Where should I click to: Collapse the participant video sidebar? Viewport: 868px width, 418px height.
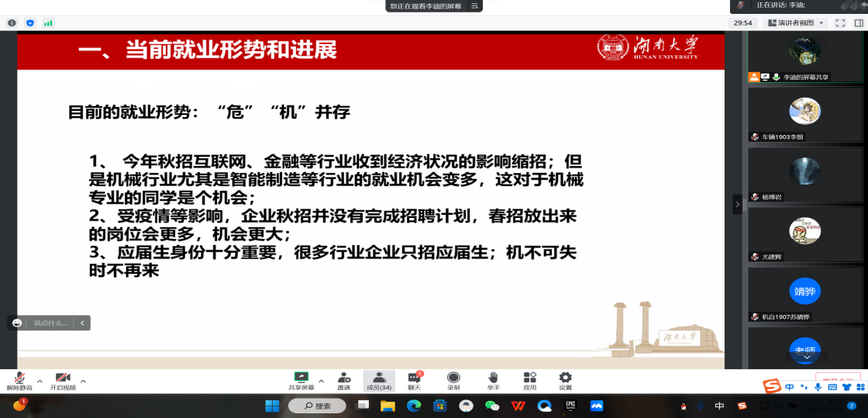(x=737, y=204)
